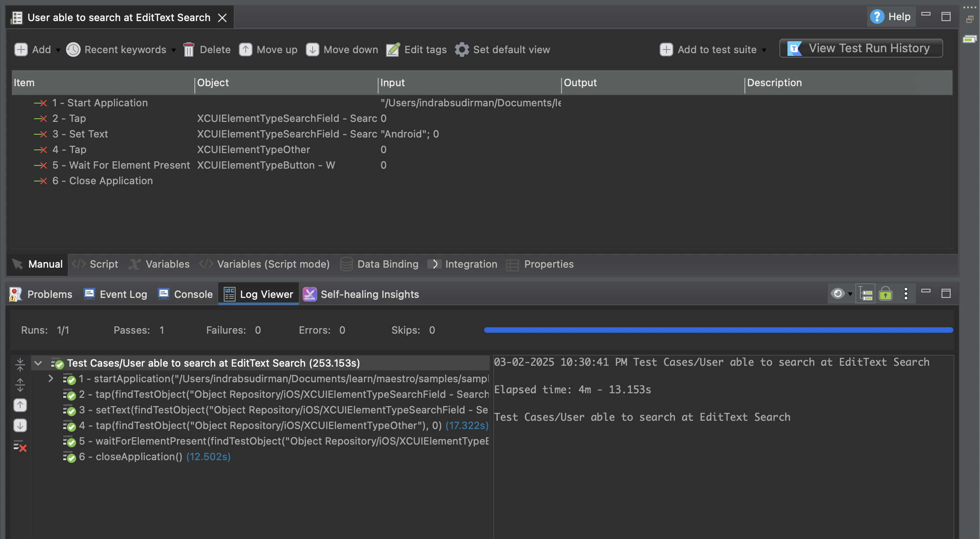Toggle the log tree view mode
Viewport: 980px width, 539px height.
865,294
